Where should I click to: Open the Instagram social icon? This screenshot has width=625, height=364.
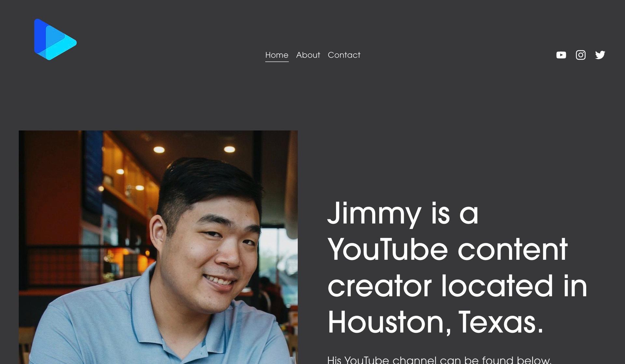581,55
